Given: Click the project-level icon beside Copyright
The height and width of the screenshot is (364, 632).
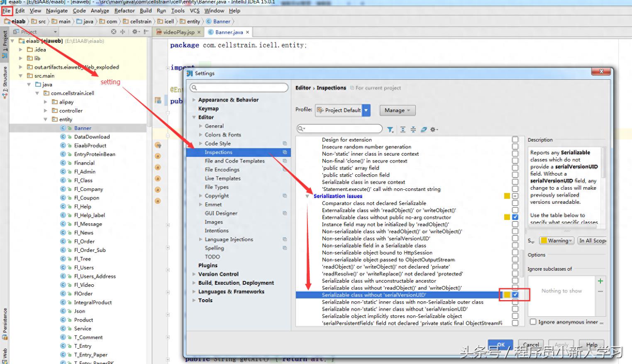Looking at the screenshot, I should coord(285,195).
